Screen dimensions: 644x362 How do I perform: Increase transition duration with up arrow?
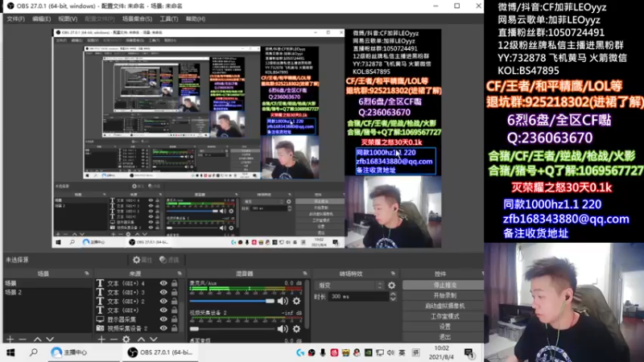(393, 294)
